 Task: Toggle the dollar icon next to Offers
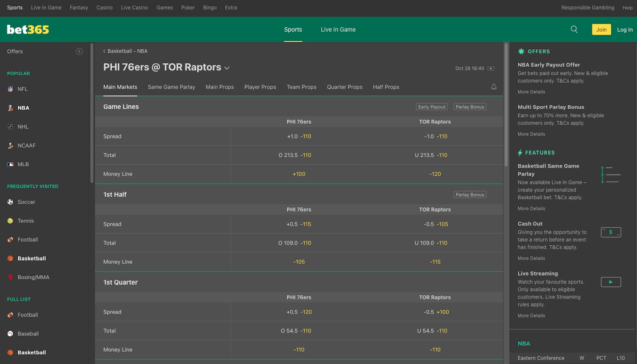[x=79, y=51]
